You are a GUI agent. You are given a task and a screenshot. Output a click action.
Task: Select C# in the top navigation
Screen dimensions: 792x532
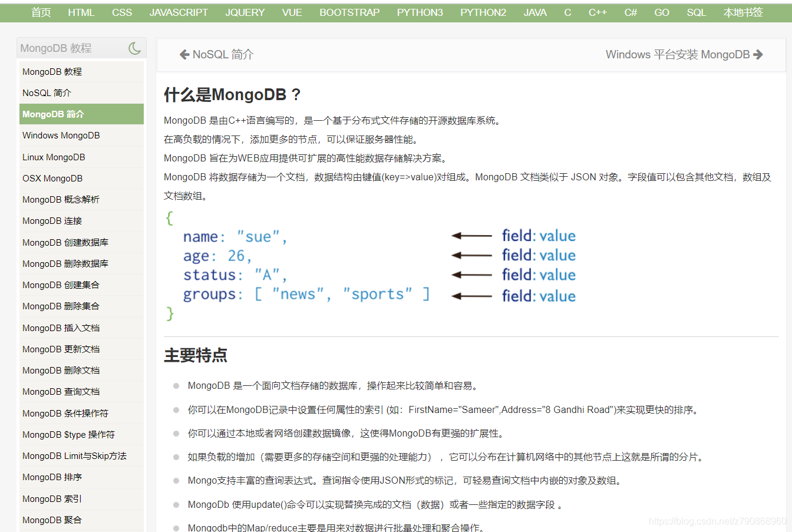(631, 12)
